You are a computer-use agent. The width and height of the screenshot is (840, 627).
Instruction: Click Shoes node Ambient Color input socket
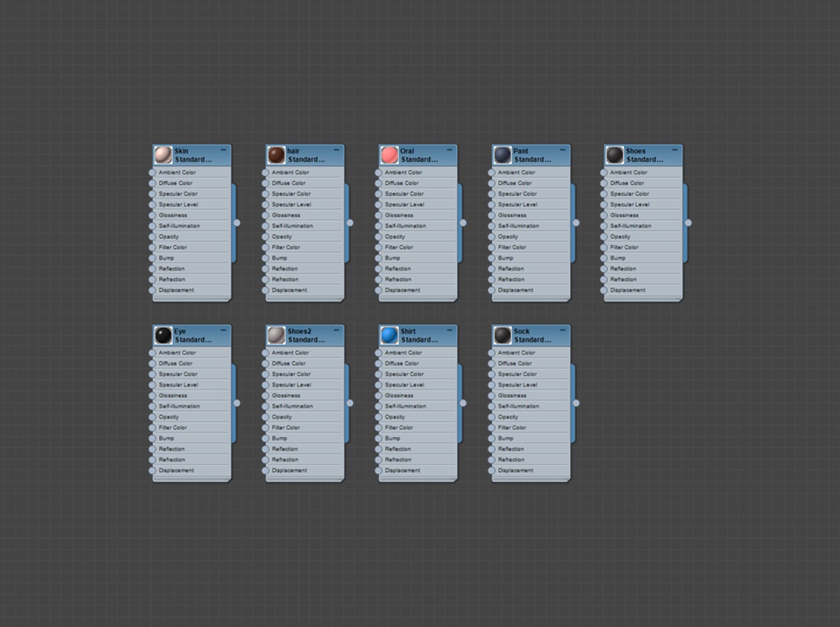[x=604, y=172]
